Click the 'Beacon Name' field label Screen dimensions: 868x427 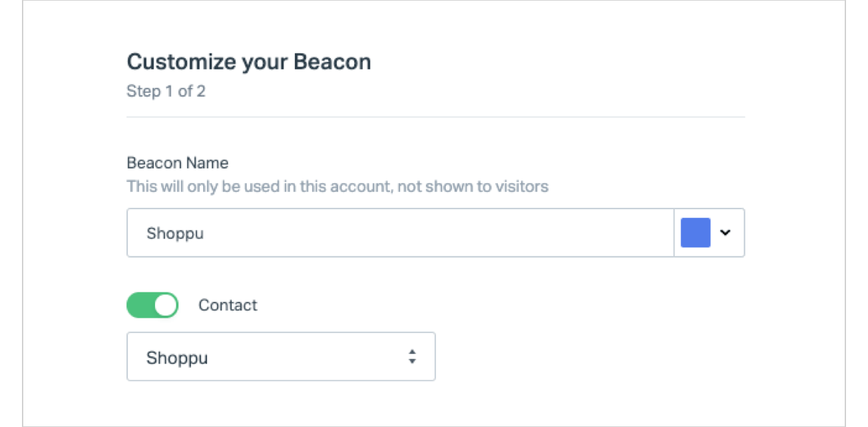(x=177, y=163)
